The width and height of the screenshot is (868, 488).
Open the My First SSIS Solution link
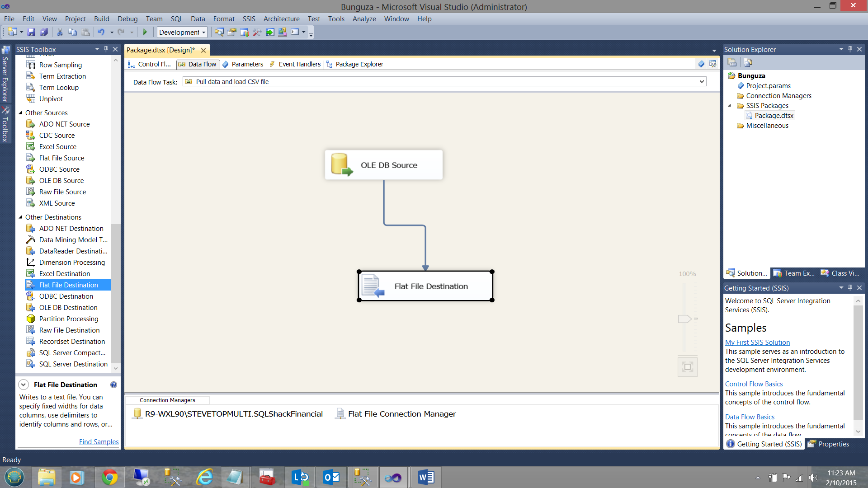(x=757, y=343)
